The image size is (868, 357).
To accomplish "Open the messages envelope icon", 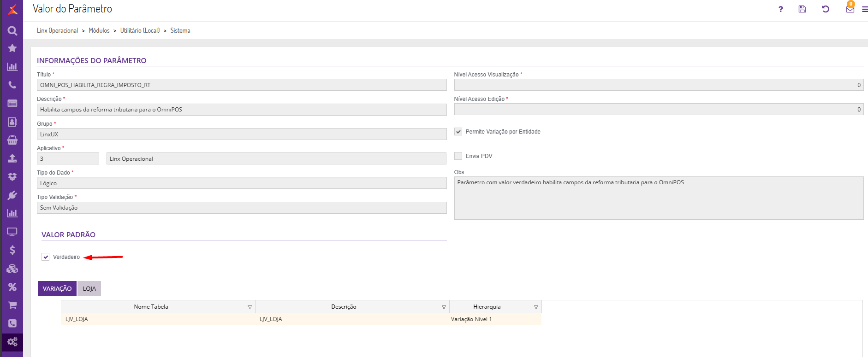I will tap(850, 9).
